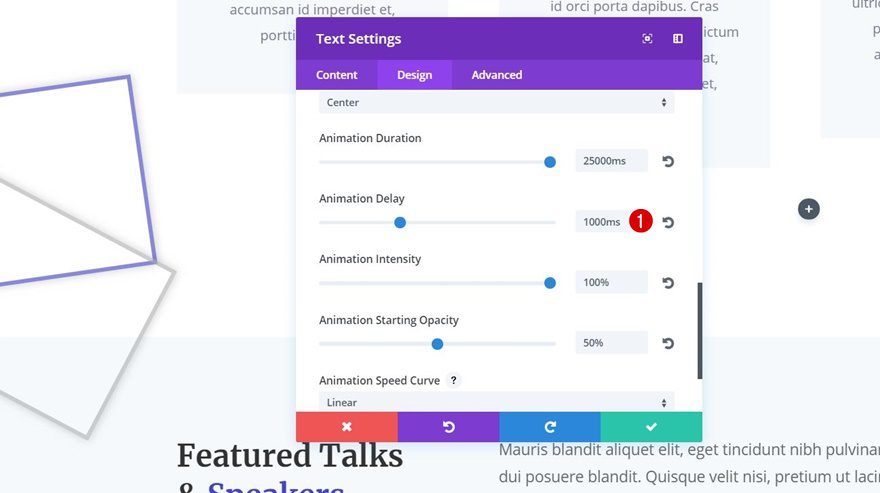This screenshot has height=493, width=880.
Task: Open the Linear speed curve dropdown
Action: 496,402
